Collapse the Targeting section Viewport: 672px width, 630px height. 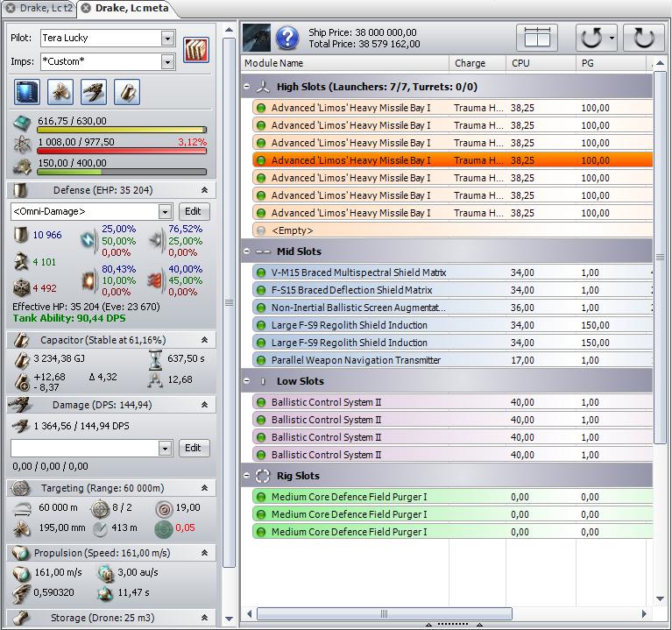205,488
